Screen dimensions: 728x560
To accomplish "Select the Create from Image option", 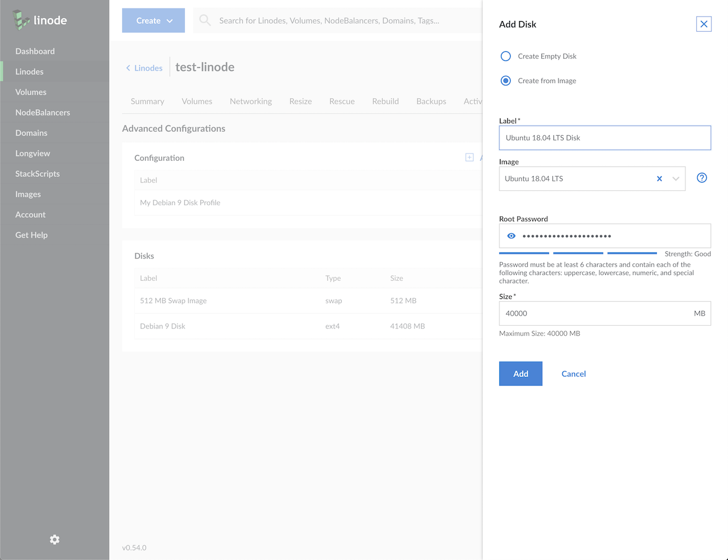I will point(506,81).
